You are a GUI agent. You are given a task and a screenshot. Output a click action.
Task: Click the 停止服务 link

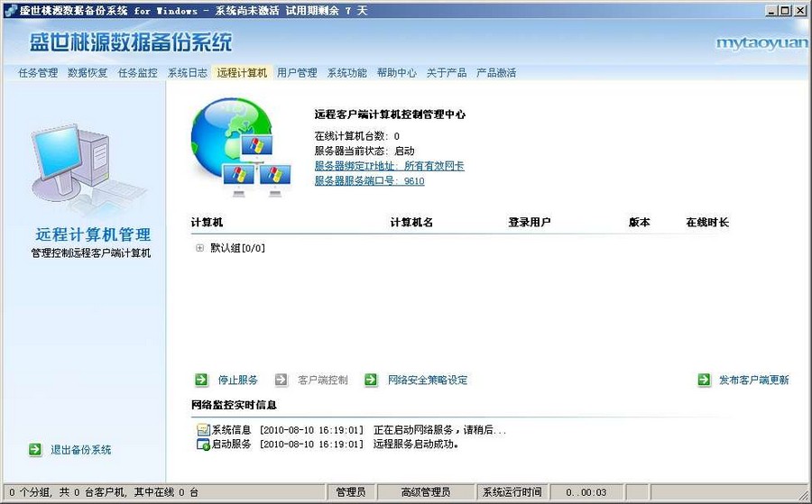click(237, 380)
